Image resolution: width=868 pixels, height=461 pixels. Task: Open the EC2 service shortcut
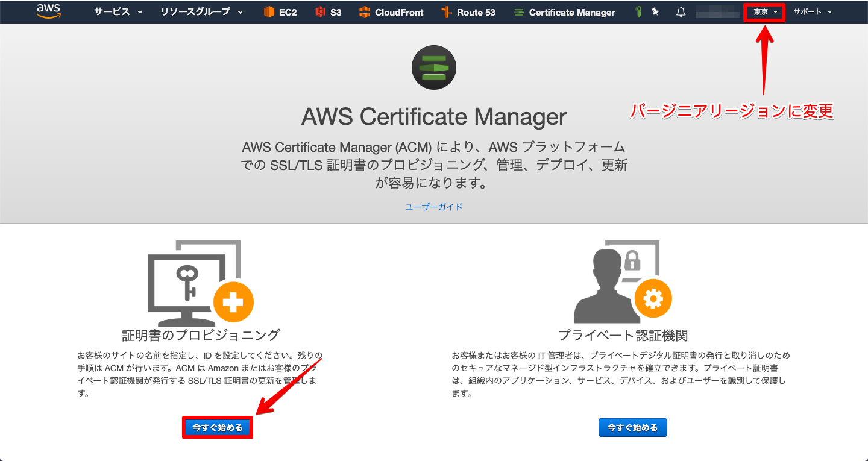click(280, 11)
